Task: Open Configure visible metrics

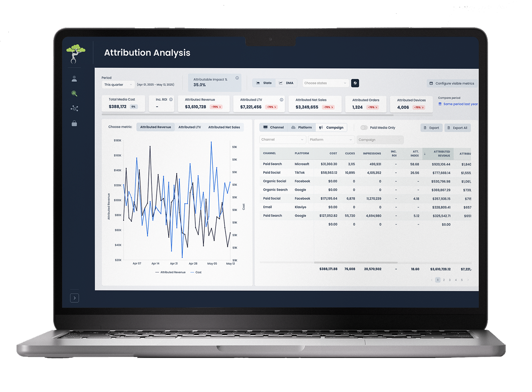Action: coord(452,83)
